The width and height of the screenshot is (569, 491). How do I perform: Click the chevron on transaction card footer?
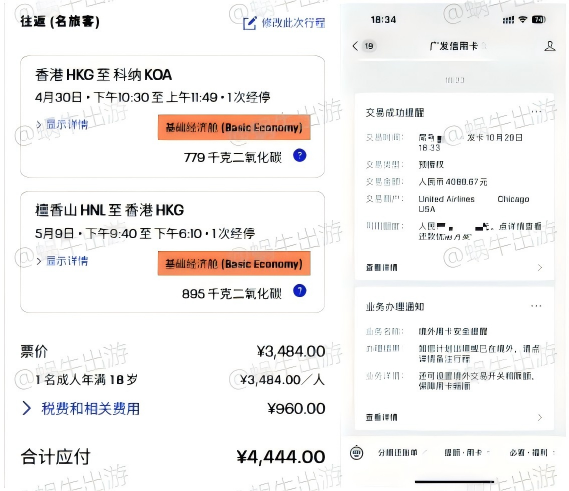click(540, 267)
